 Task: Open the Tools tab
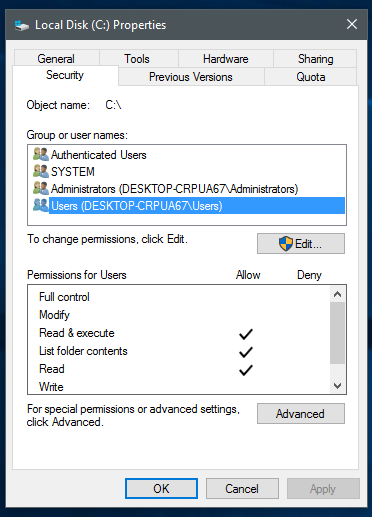(x=137, y=59)
